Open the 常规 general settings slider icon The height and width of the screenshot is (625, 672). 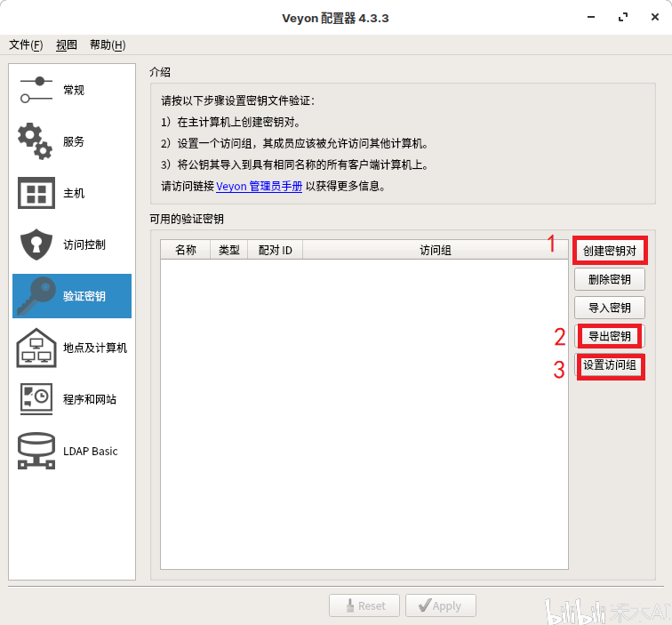pos(36,90)
